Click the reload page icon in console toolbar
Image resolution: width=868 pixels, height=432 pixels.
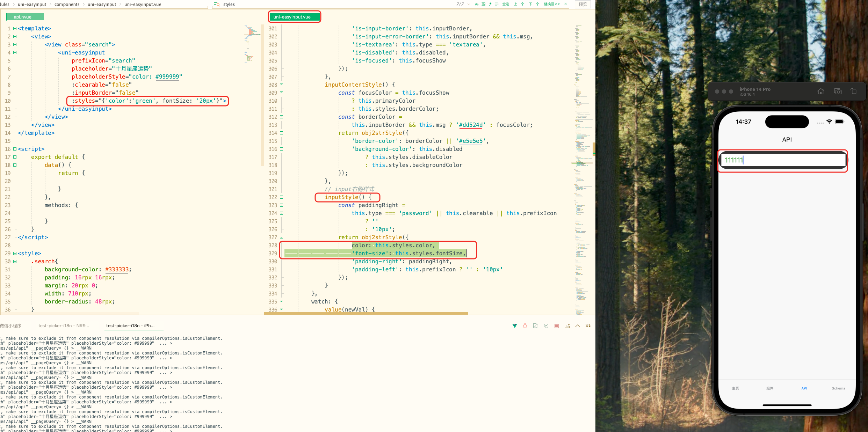click(535, 326)
